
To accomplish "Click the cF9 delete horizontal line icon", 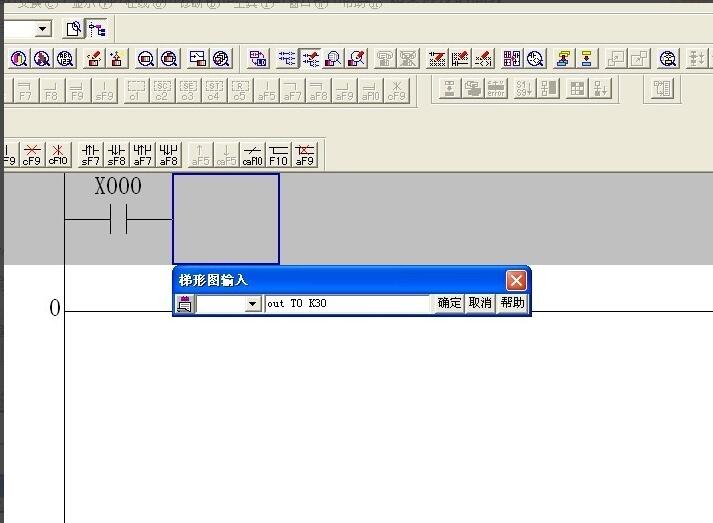I will (32, 154).
